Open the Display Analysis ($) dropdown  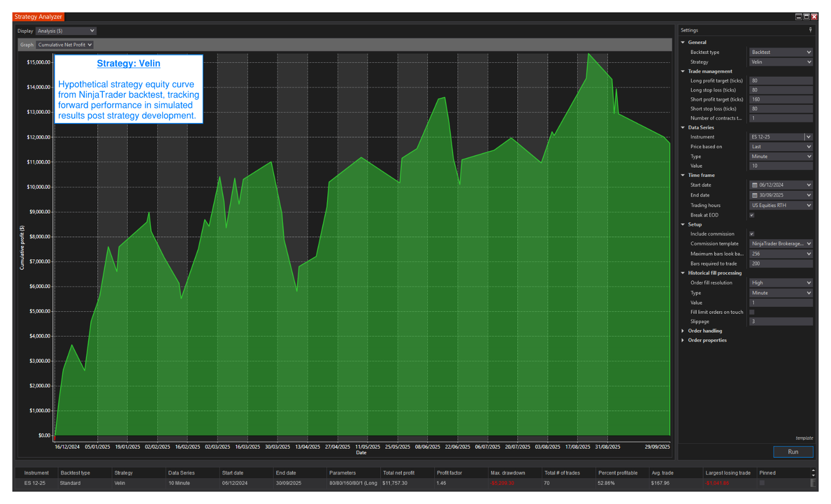point(66,31)
